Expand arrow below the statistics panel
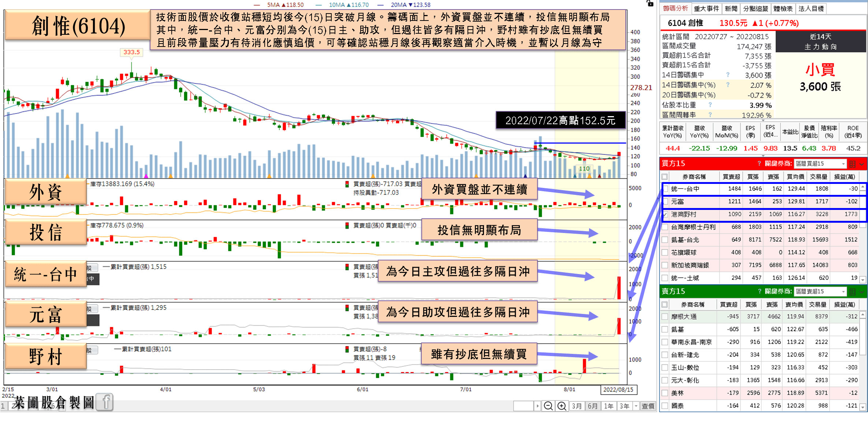This screenshot has height=422, width=868. (x=763, y=120)
